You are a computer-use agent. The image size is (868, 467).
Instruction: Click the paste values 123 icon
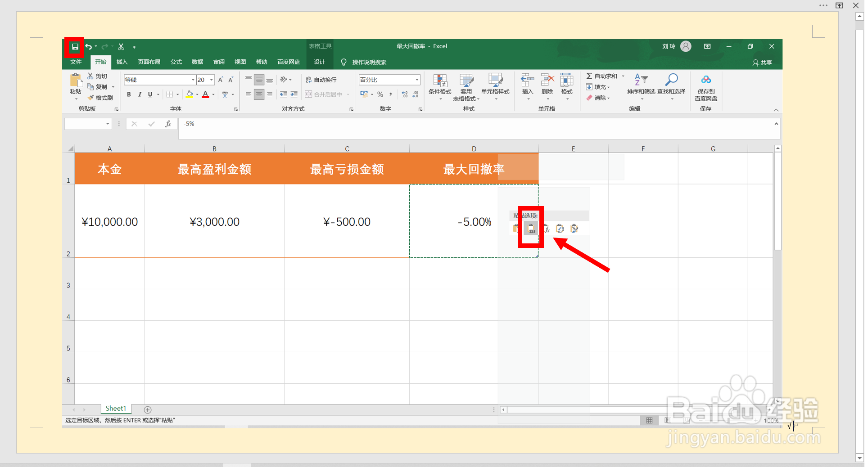point(531,229)
